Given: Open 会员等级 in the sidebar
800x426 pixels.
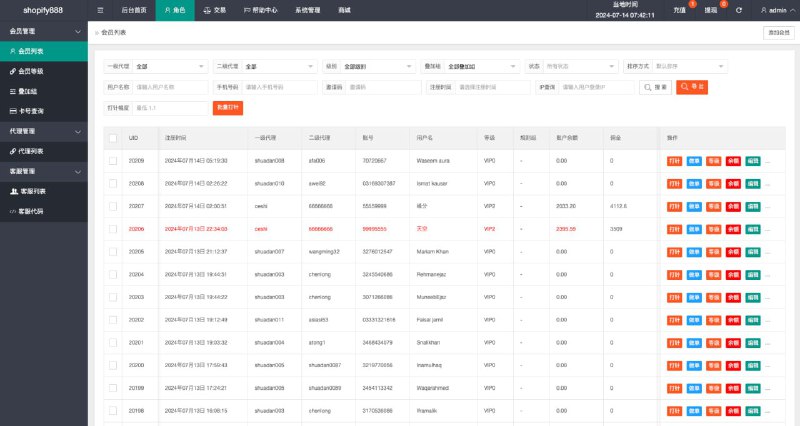Looking at the screenshot, I should pos(44,71).
